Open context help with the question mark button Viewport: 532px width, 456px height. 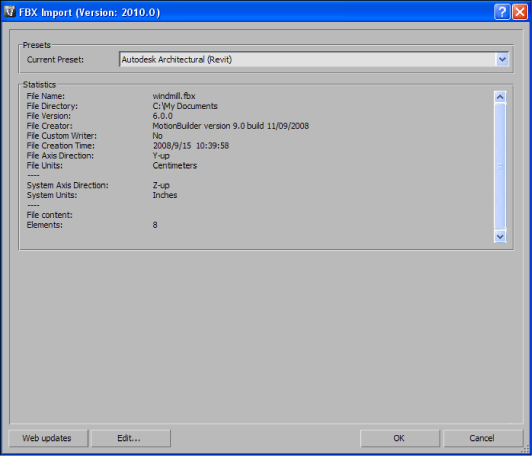pyautogui.click(x=502, y=12)
